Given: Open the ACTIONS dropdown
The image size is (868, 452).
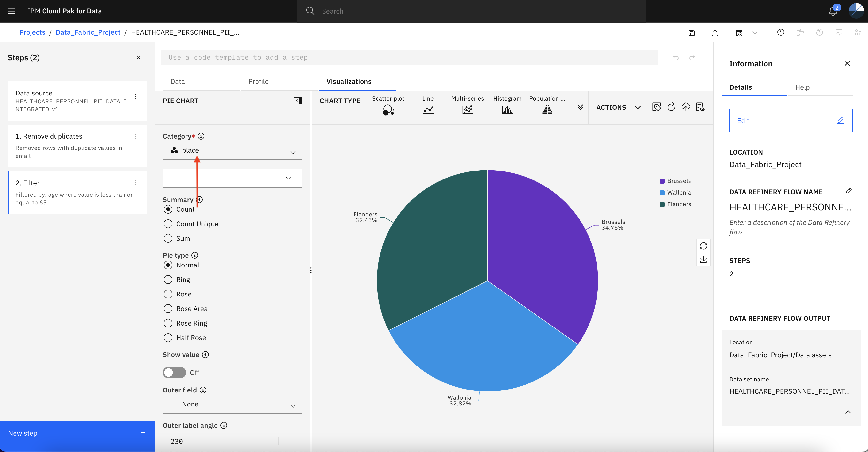Looking at the screenshot, I should [618, 108].
